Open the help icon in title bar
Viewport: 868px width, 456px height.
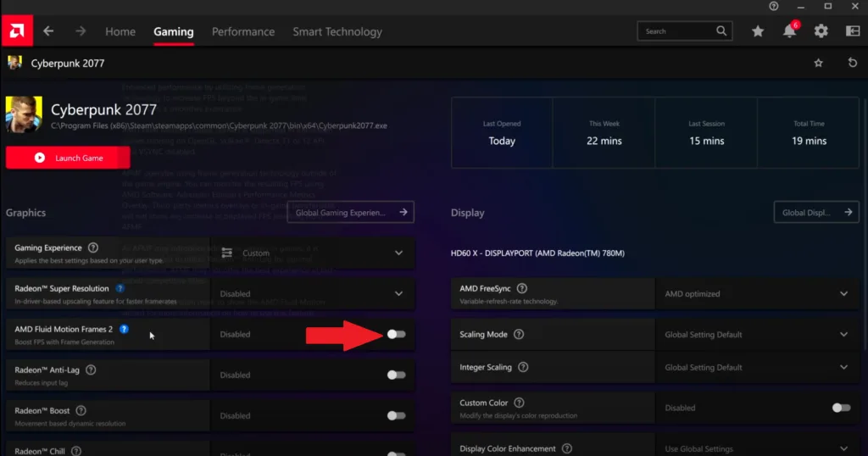pyautogui.click(x=774, y=6)
